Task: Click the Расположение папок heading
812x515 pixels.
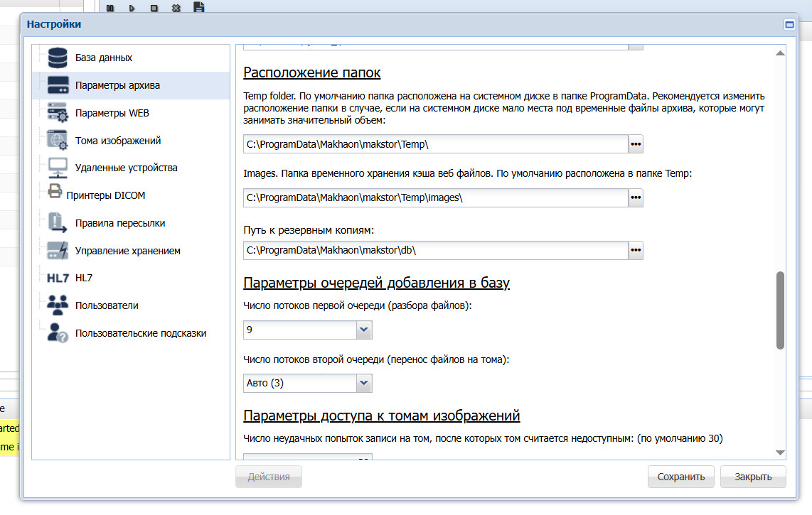Action: (311, 72)
